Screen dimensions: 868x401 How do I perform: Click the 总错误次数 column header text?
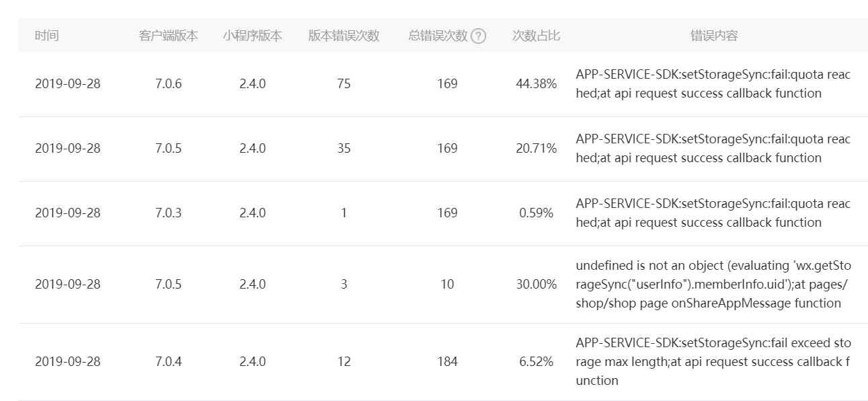click(x=438, y=36)
